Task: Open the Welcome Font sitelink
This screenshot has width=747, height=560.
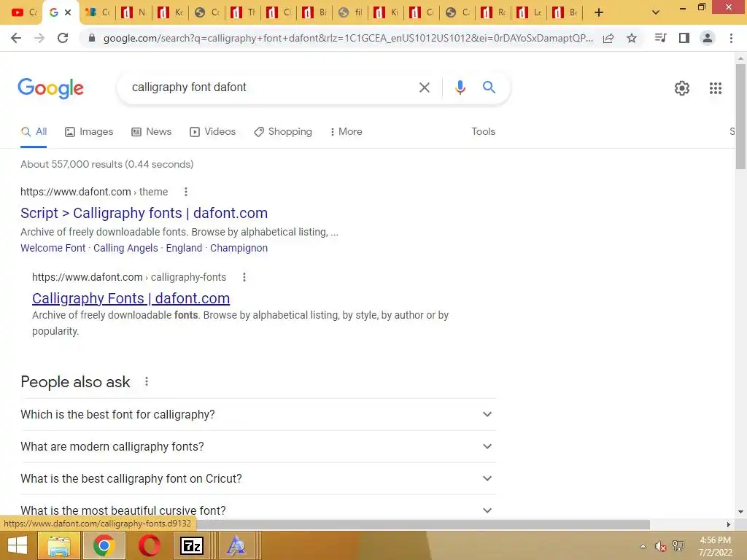Action: pos(53,248)
